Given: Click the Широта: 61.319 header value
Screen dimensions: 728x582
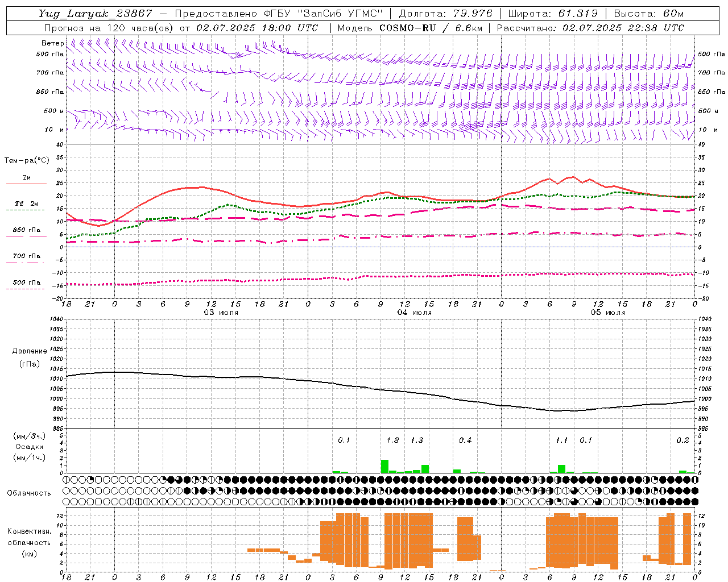Looking at the screenshot, I should [553, 14].
